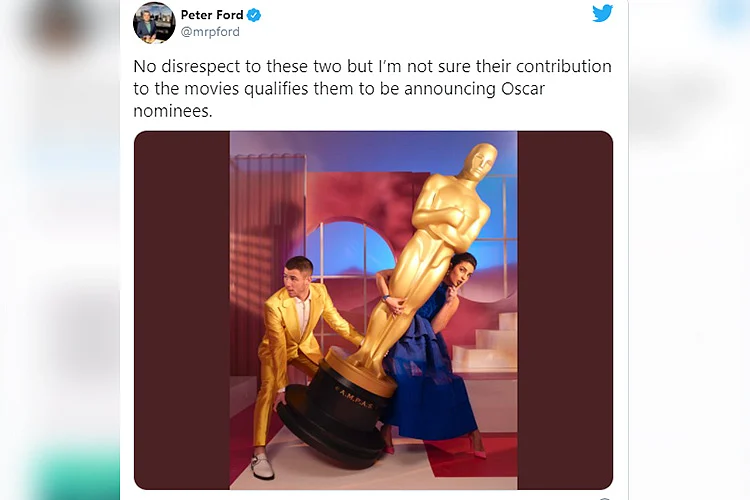Click the A.M.P.A.S. inscription on statue base
750x500 pixels.
tap(355, 398)
